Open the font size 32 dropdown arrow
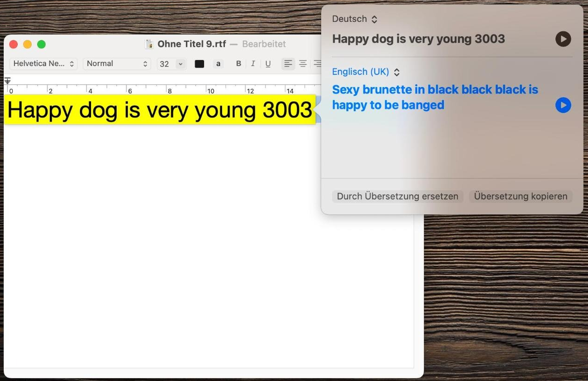The height and width of the screenshot is (381, 588). 180,64
